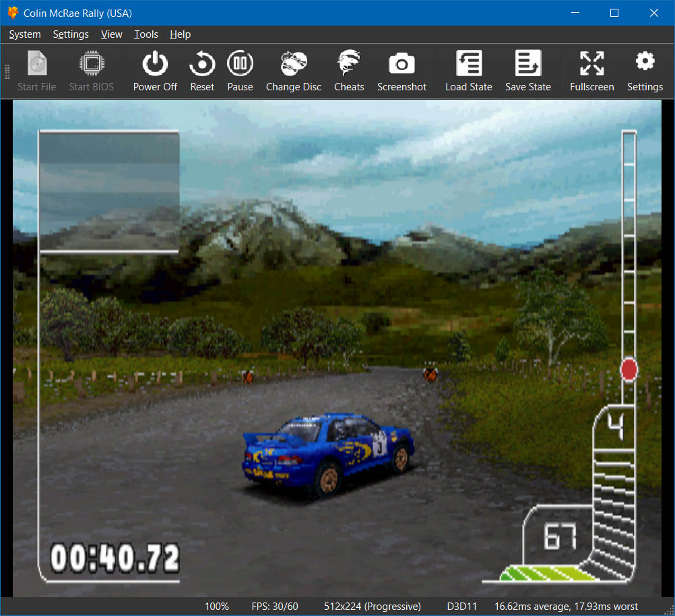Reset the running game

[202, 71]
